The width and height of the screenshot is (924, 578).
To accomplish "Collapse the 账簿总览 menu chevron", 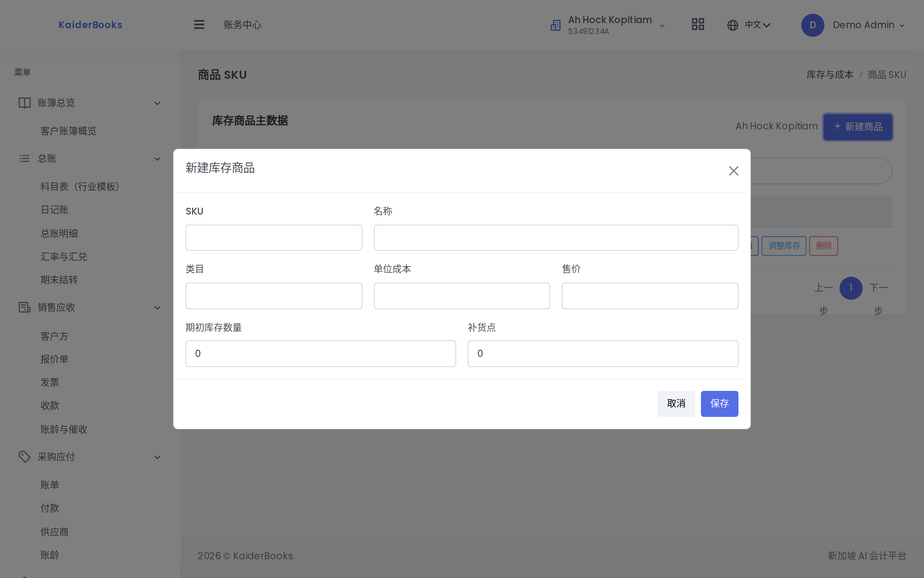I will 157,103.
